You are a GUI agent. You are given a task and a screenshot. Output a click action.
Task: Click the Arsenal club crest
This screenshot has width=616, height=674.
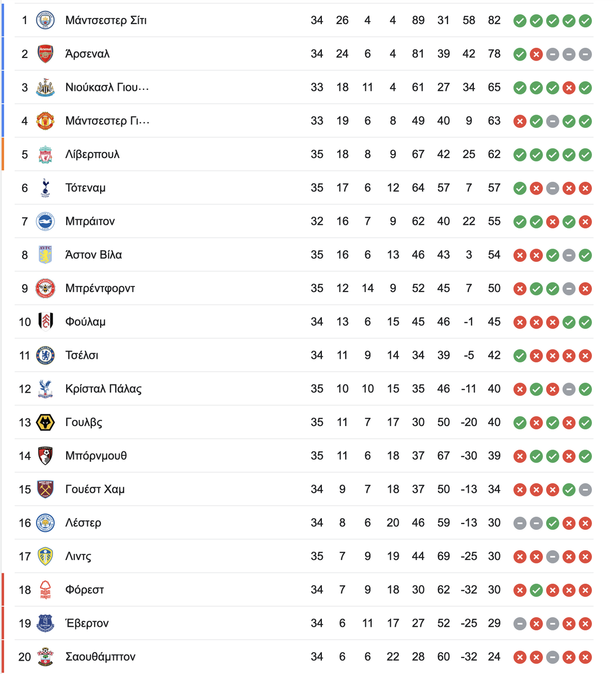tap(45, 54)
